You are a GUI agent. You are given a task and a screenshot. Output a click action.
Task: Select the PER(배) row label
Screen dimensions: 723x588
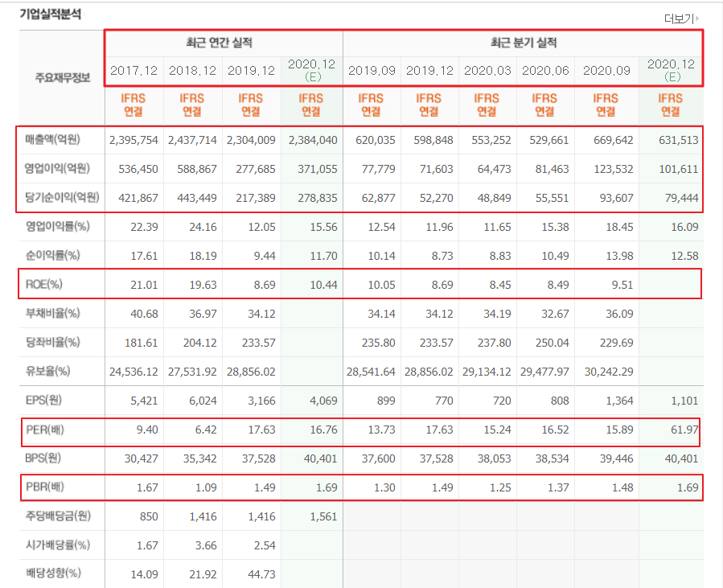[x=45, y=430]
